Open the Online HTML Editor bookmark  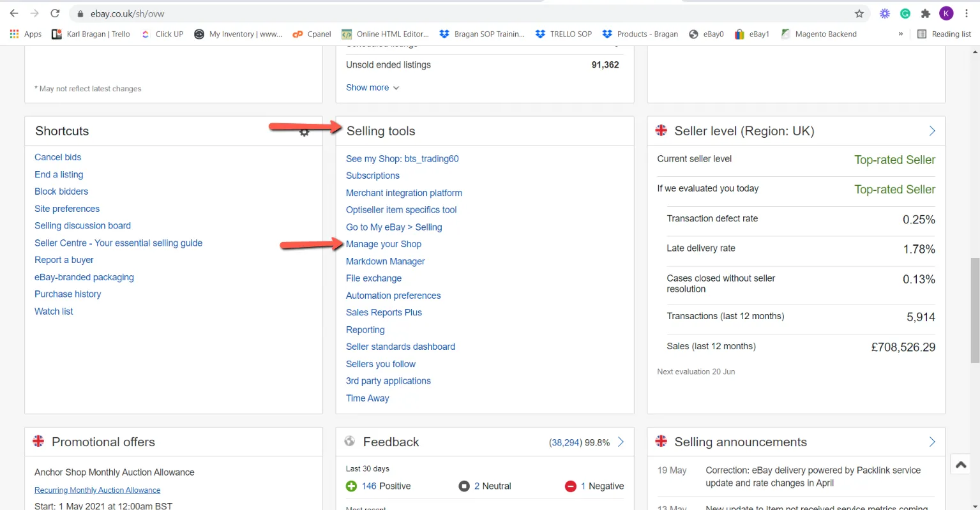(x=385, y=34)
